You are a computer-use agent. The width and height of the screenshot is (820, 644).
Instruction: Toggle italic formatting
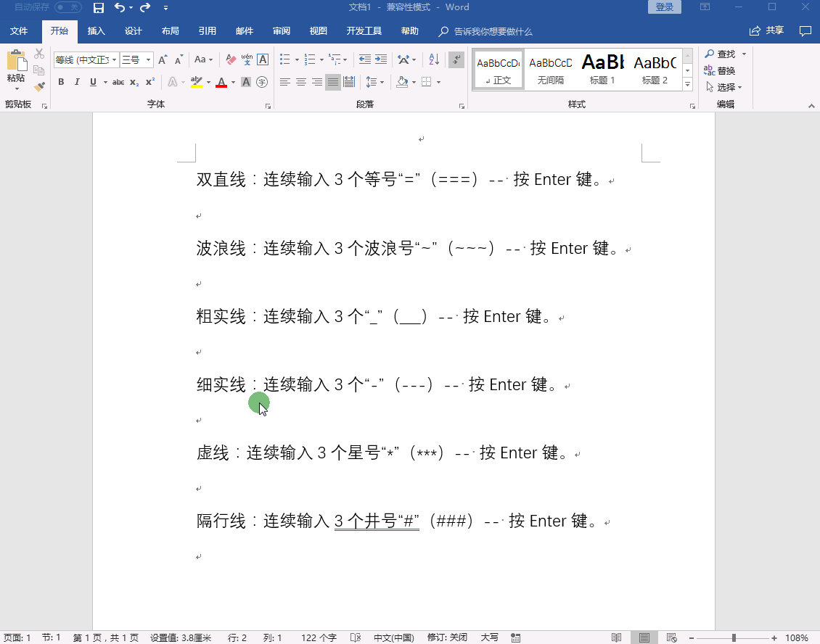[77, 82]
